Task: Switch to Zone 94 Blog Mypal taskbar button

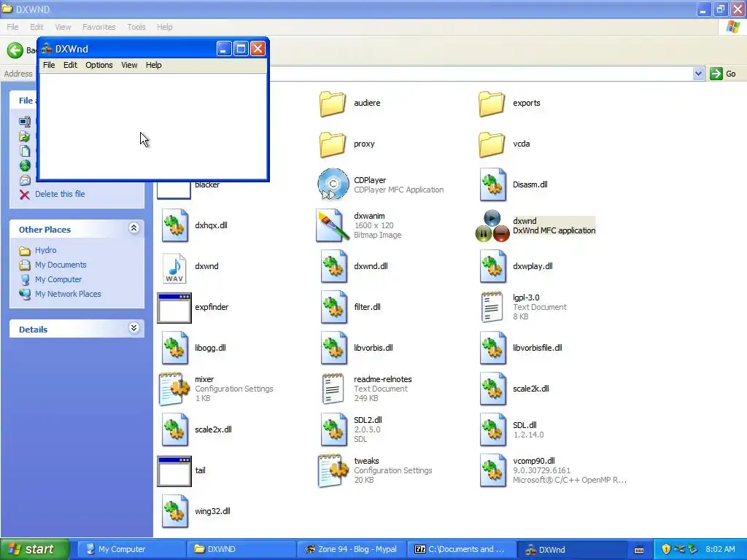Action: (351, 550)
